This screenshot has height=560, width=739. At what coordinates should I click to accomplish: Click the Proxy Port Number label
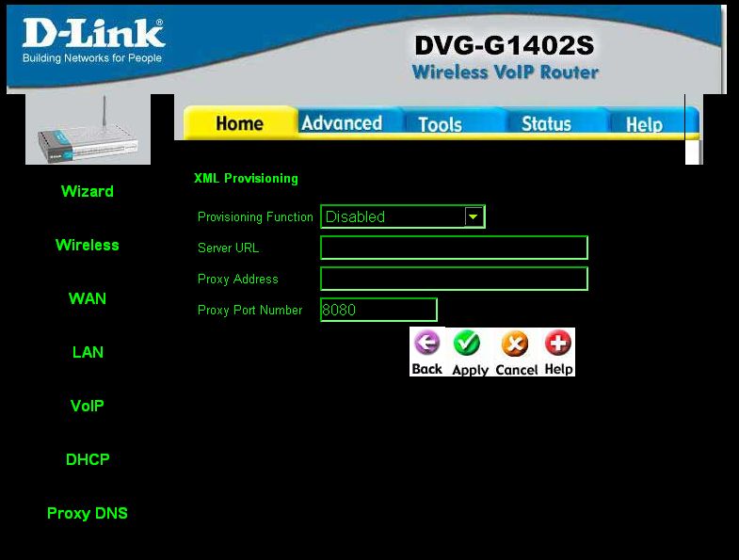click(x=249, y=311)
